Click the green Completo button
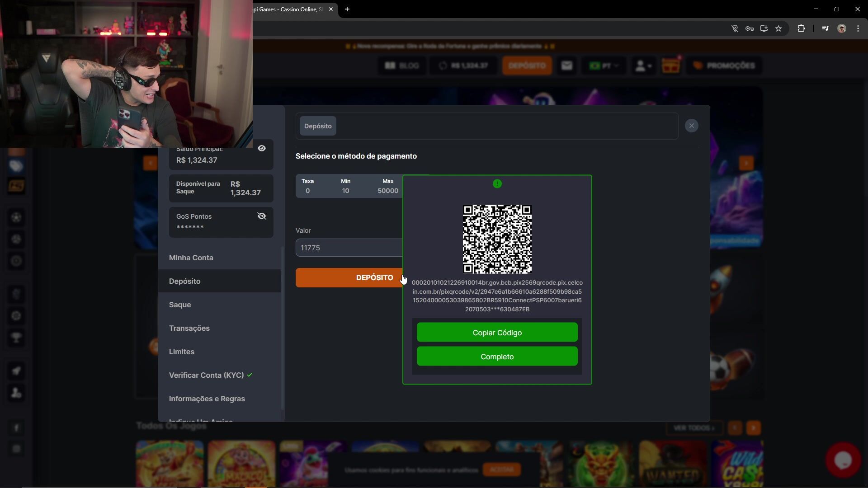 click(x=497, y=357)
